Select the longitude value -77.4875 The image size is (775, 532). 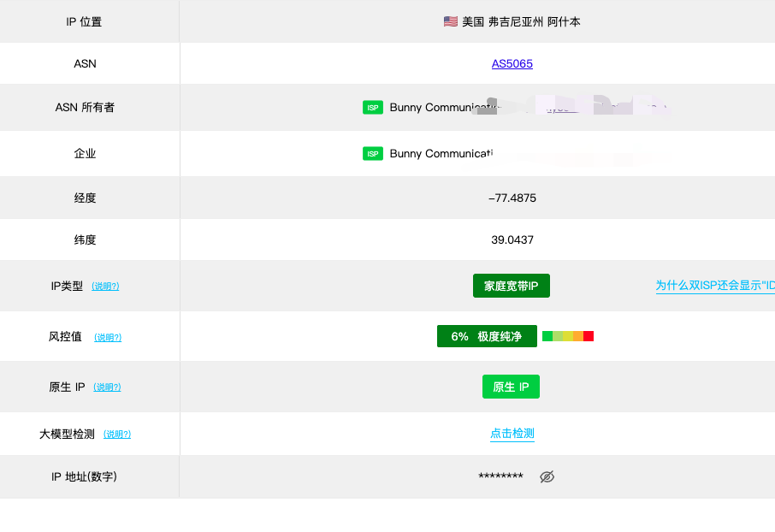pos(512,198)
